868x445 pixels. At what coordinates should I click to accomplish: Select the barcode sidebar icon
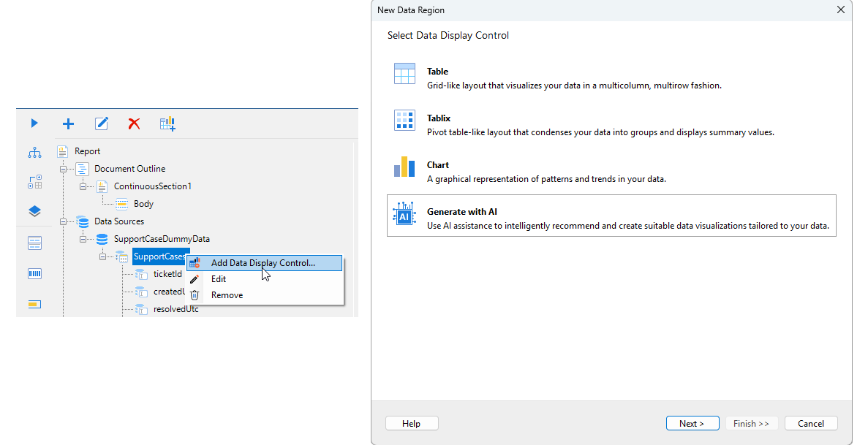tap(34, 273)
